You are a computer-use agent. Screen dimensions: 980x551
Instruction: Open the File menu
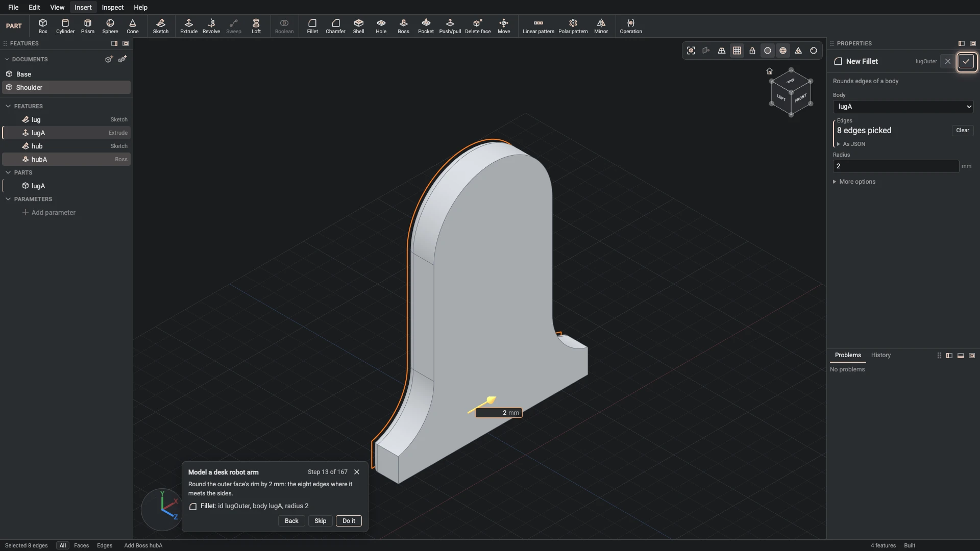(13, 7)
